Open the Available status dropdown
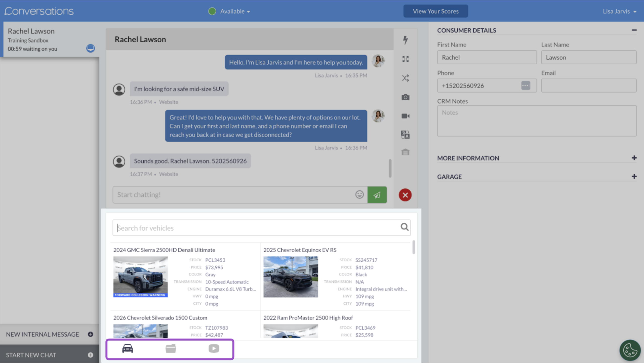This screenshot has height=363, width=644. (x=235, y=11)
